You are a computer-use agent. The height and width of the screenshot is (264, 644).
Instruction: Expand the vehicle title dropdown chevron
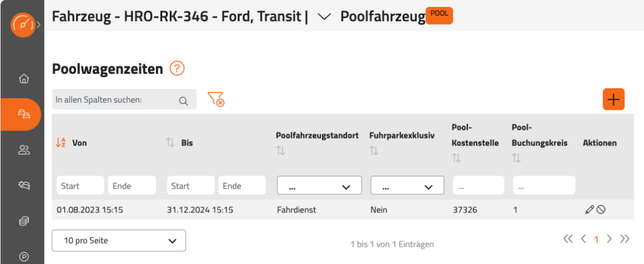(x=325, y=17)
